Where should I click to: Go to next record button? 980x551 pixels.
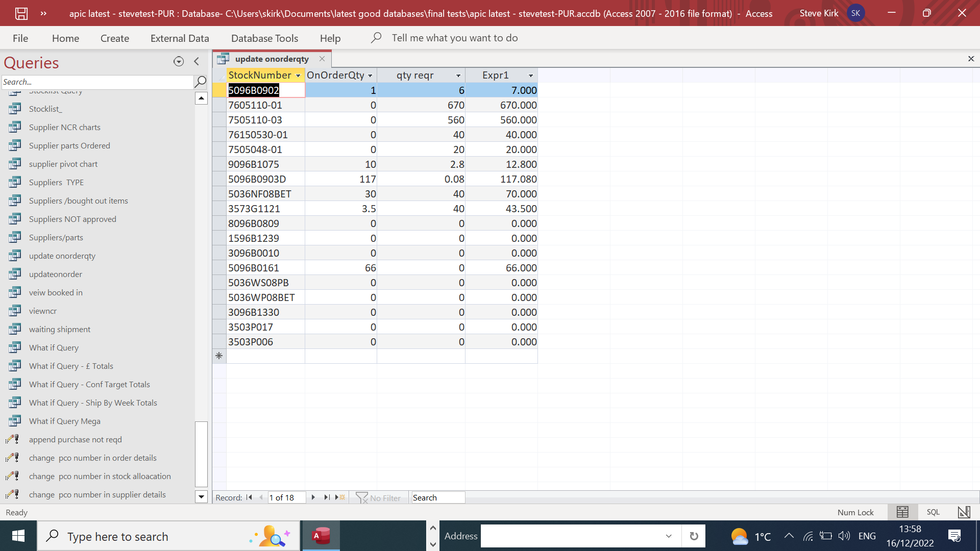coord(313,497)
